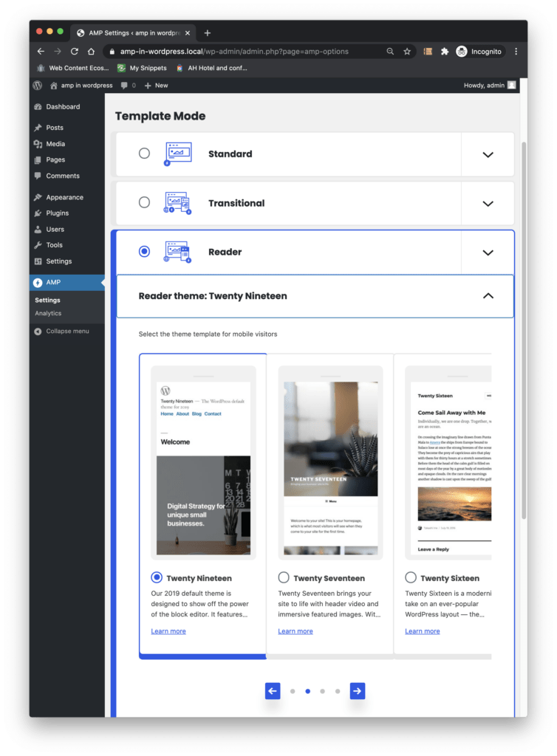Go to browser home icon
This screenshot has width=557, height=756.
pyautogui.click(x=91, y=52)
